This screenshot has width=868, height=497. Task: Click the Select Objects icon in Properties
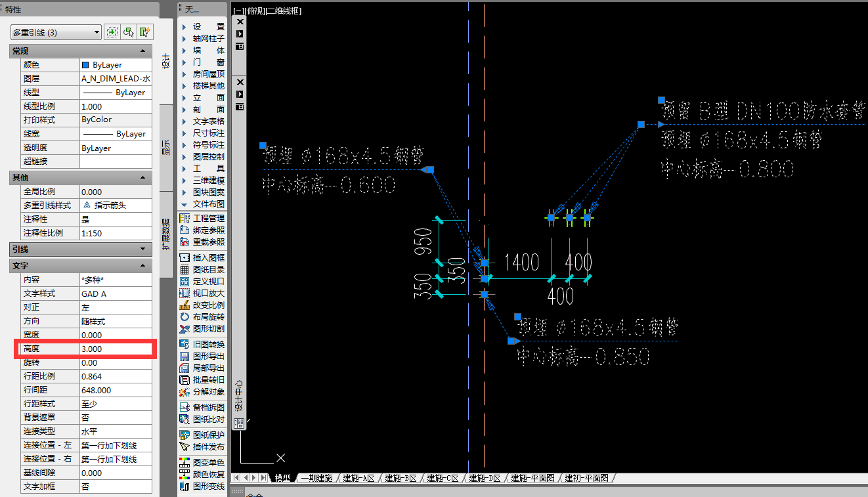(x=129, y=32)
